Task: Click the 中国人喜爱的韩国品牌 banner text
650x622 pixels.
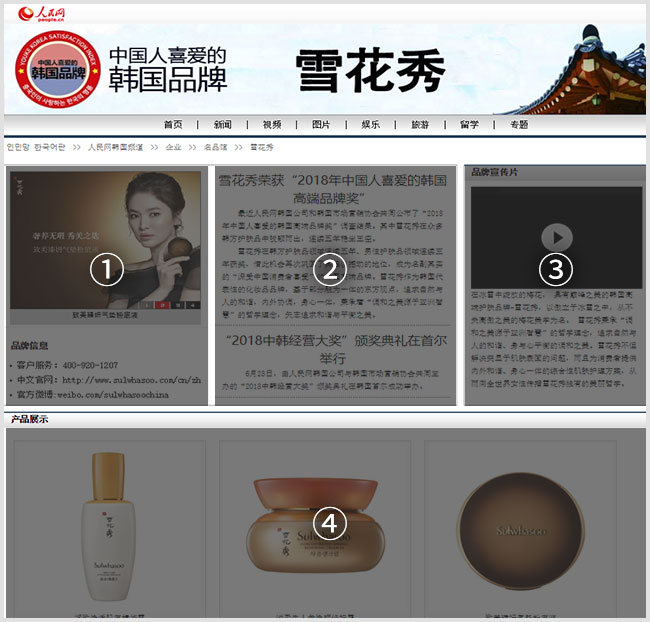Action: (x=168, y=69)
